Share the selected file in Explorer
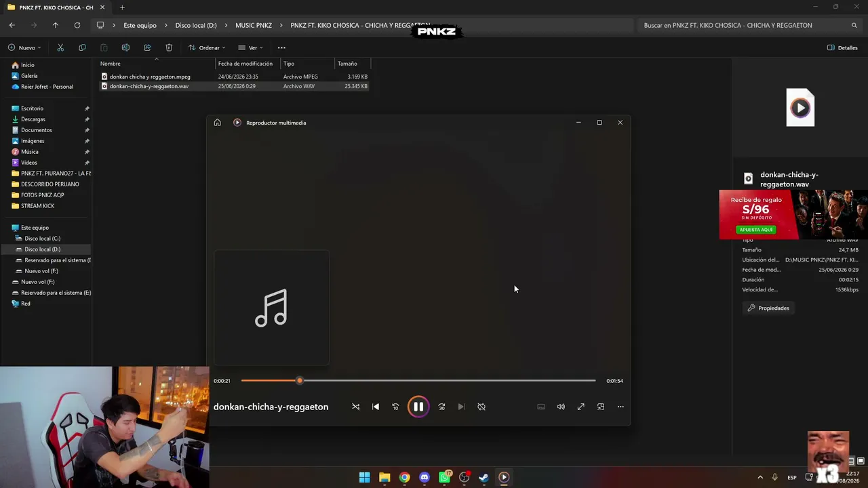868x488 pixels. pyautogui.click(x=147, y=47)
